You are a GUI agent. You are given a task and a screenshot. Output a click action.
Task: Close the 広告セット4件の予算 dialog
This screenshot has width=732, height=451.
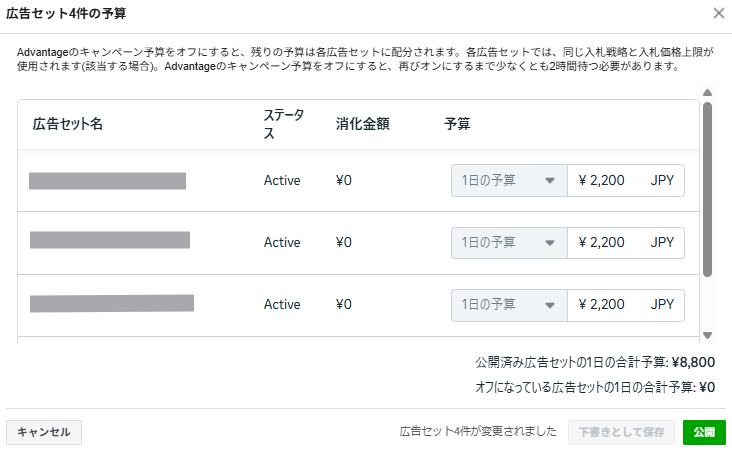[x=718, y=14]
